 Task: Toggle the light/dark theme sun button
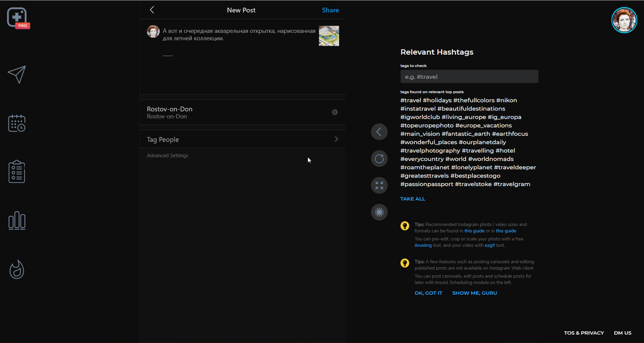click(x=379, y=212)
